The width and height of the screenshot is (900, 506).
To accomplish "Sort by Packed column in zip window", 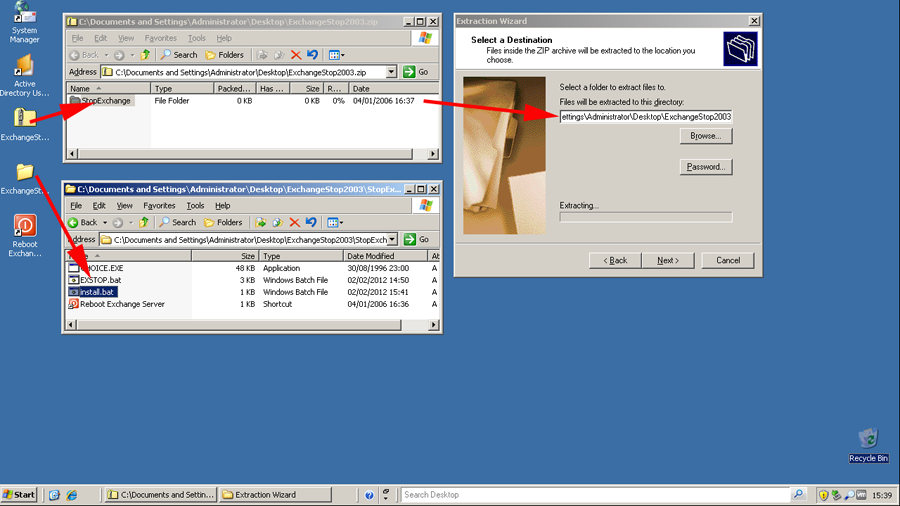I will pyautogui.click(x=234, y=88).
